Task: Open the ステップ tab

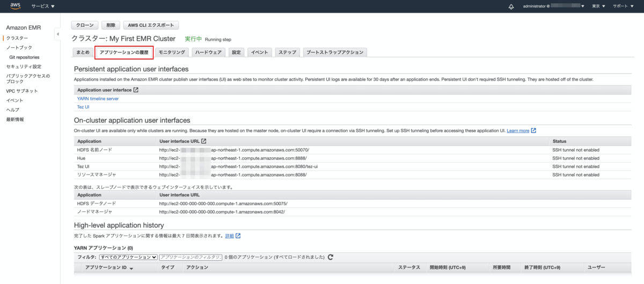Action: click(287, 52)
